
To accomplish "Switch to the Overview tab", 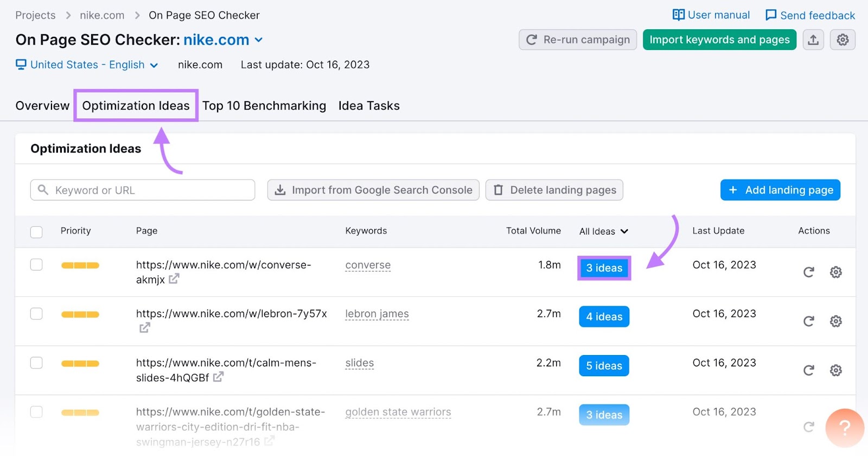I will pyautogui.click(x=42, y=105).
